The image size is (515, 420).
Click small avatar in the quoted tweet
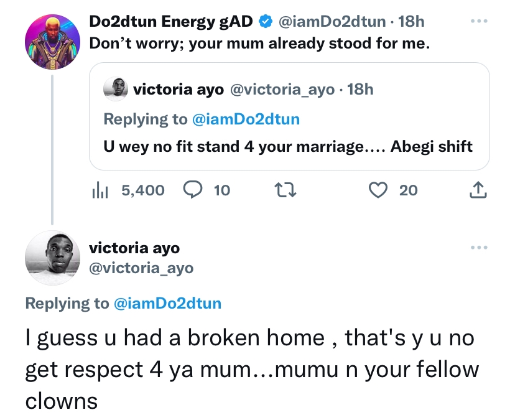(116, 90)
